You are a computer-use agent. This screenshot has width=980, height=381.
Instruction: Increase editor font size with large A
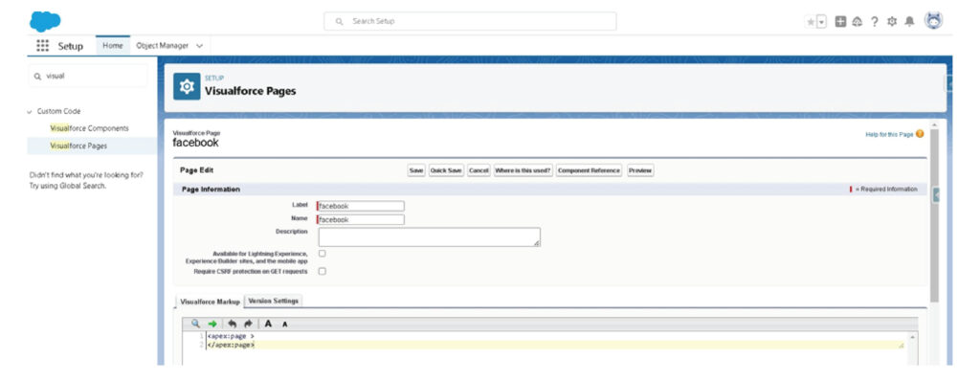268,324
